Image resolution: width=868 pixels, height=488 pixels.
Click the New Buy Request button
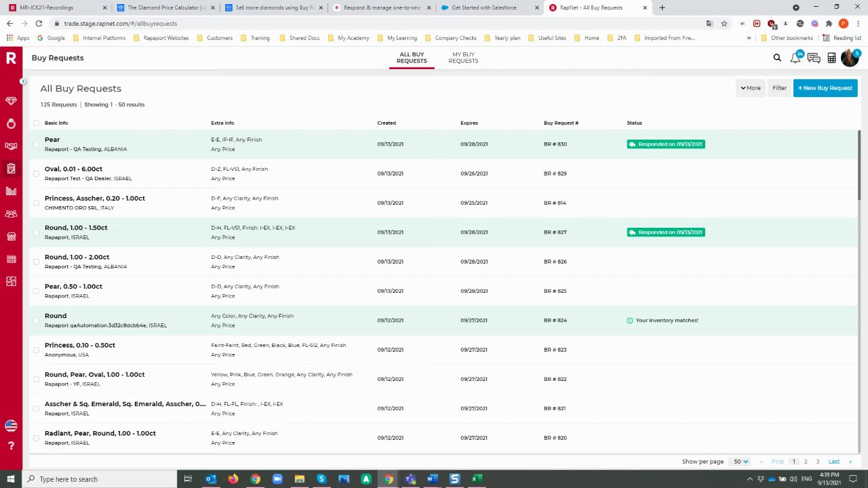pos(825,88)
